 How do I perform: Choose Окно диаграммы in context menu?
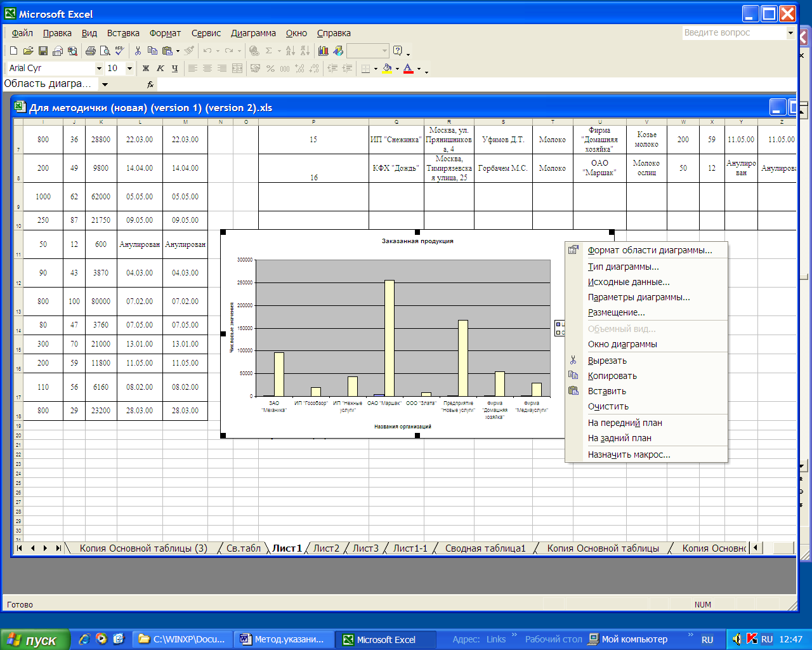click(x=646, y=344)
